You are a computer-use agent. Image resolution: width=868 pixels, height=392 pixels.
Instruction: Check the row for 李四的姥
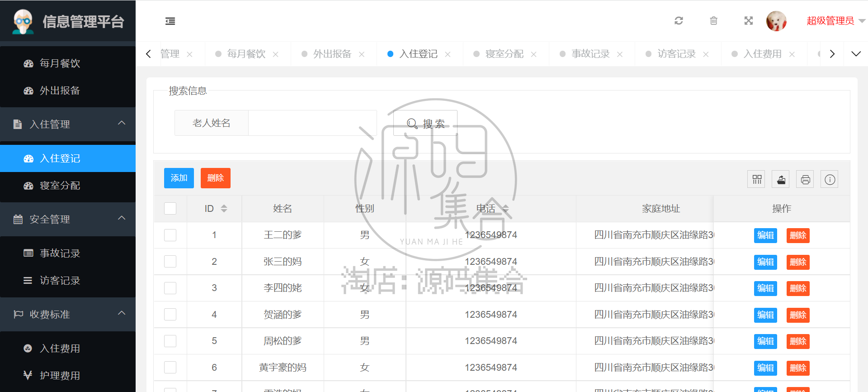170,288
